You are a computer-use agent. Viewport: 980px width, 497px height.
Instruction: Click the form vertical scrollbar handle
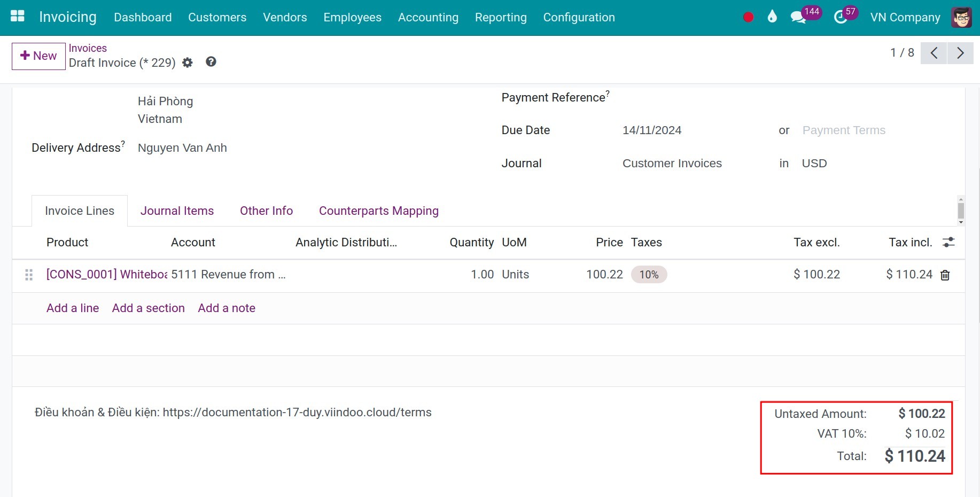(x=961, y=211)
